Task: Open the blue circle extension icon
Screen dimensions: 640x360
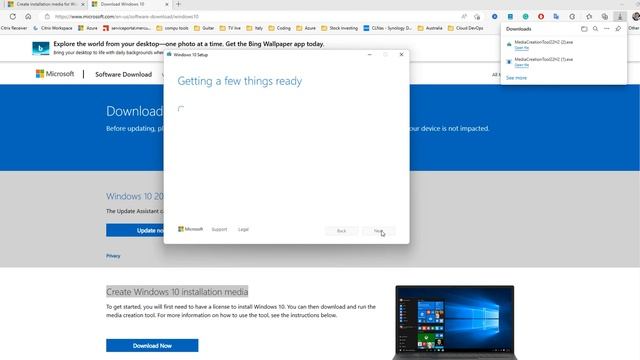Action: click(495, 17)
